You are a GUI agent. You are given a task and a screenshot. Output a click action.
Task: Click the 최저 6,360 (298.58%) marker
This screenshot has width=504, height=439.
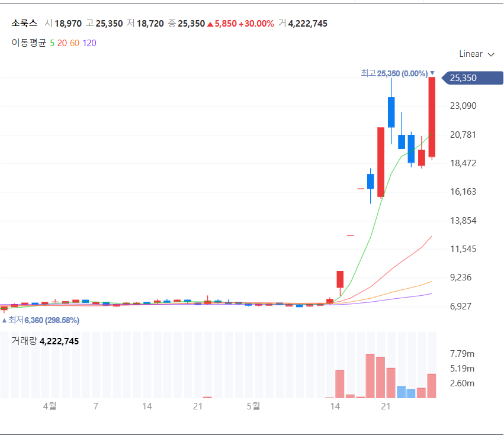click(x=41, y=320)
